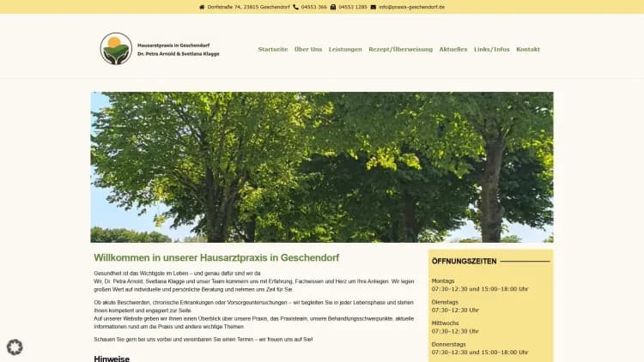Click the Willkommen in unserer Hausarztpraxis heading
This screenshot has height=362, width=644.
[216, 257]
